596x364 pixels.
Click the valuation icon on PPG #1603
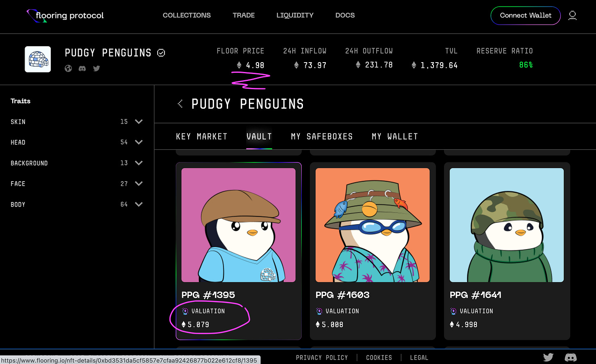coord(319,311)
